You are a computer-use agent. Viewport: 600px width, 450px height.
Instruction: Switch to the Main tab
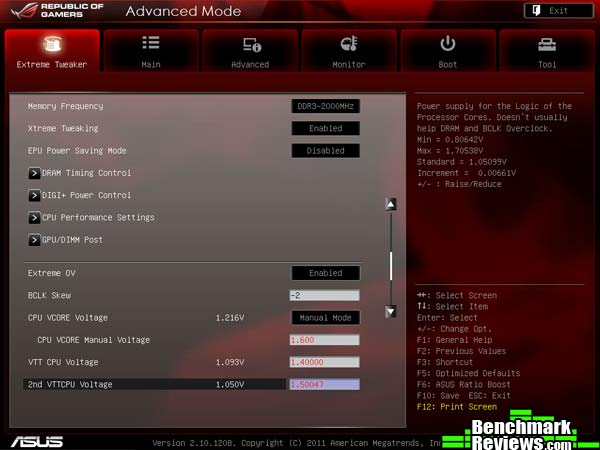pyautogui.click(x=151, y=51)
